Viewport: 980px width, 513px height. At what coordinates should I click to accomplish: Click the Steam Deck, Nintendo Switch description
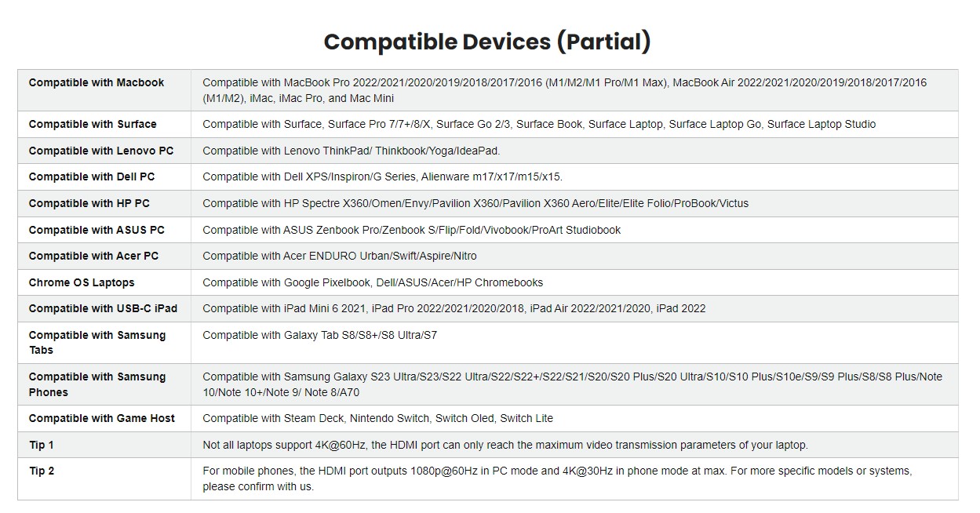tap(378, 418)
